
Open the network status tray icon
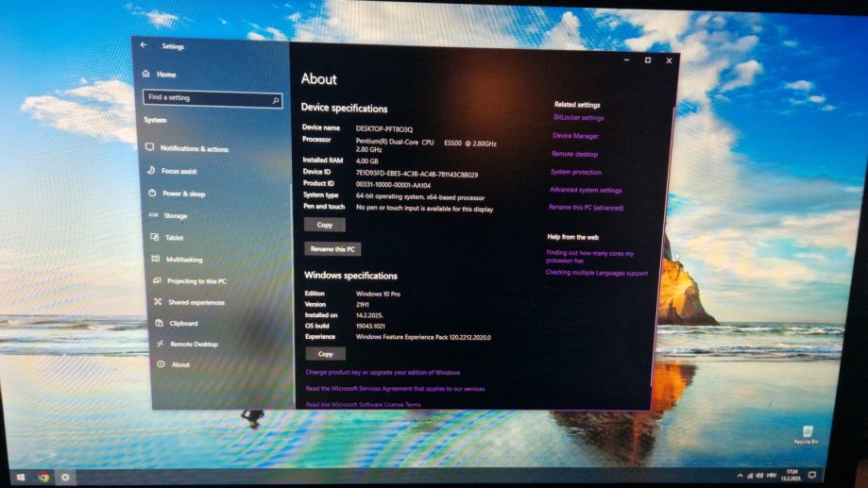pyautogui.click(x=750, y=476)
